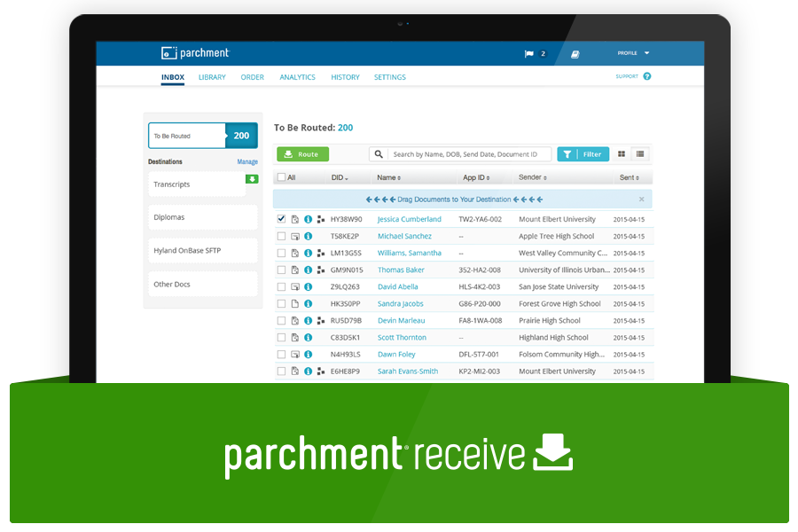Open the Profile dropdown menu
Viewport: 798px width, 532px height.
tap(633, 53)
